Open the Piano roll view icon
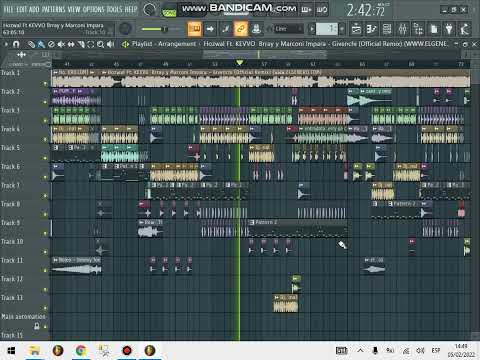 pyautogui.click(x=371, y=29)
